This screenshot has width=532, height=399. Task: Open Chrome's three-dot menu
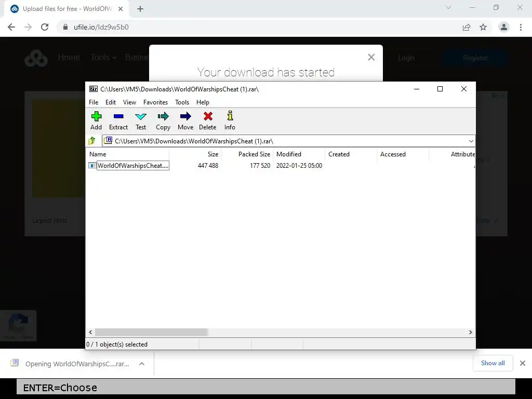click(521, 27)
